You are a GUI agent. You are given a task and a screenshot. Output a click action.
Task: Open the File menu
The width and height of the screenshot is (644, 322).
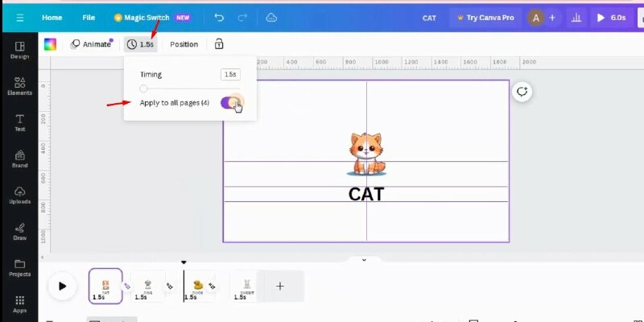[89, 17]
